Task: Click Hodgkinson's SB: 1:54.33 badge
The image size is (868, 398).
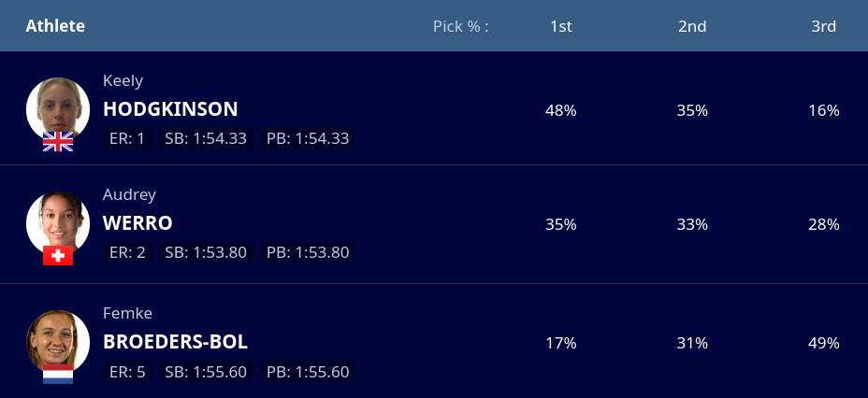Action: click(206, 138)
